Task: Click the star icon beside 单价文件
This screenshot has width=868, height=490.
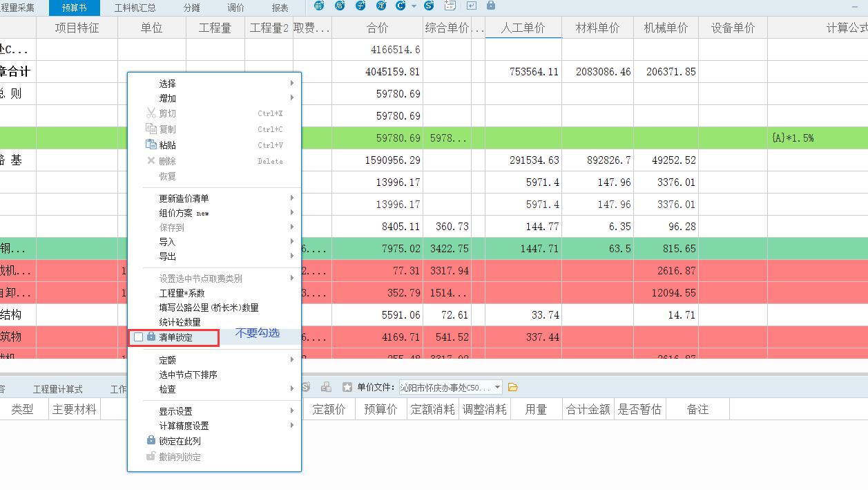Action: coord(347,388)
